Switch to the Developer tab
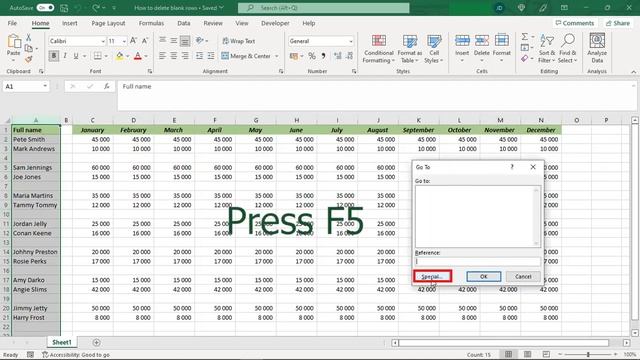640x360 pixels. pos(276,23)
